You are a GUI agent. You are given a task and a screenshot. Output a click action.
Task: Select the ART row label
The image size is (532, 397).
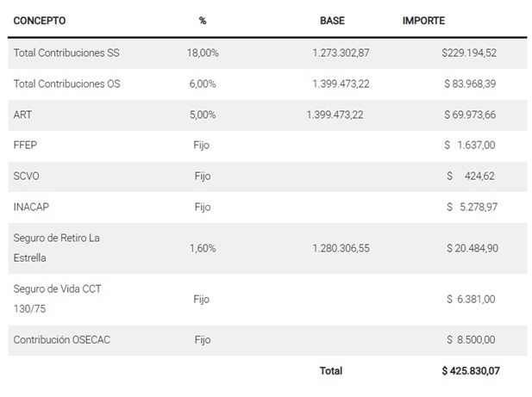pos(23,115)
